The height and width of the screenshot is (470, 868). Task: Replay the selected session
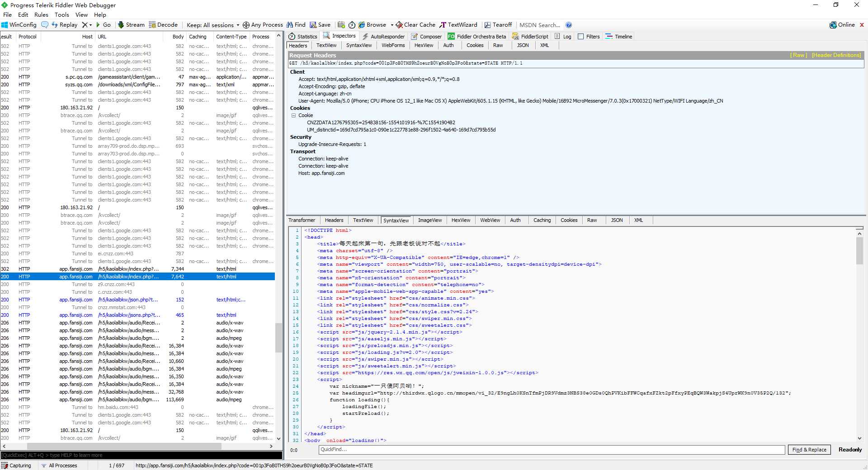(x=64, y=25)
